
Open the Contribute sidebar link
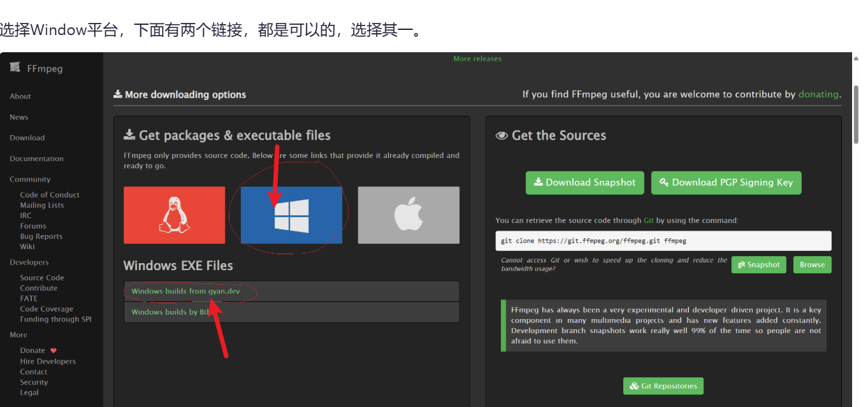click(39, 288)
